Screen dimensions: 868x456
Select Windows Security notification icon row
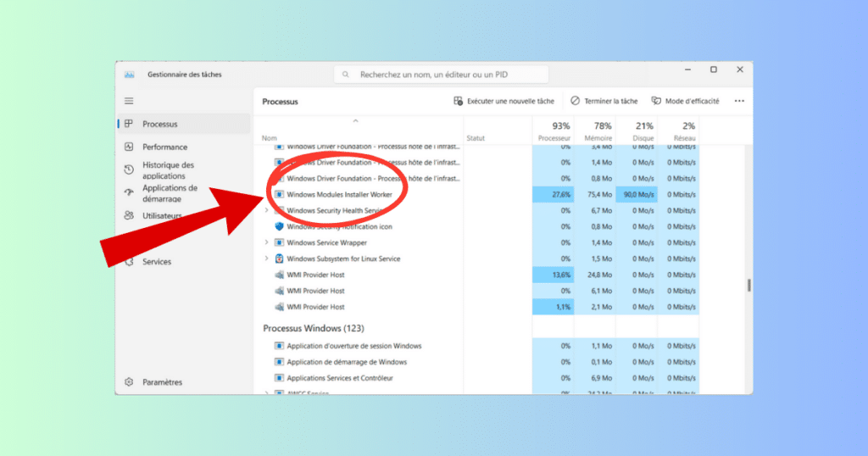coord(477,226)
